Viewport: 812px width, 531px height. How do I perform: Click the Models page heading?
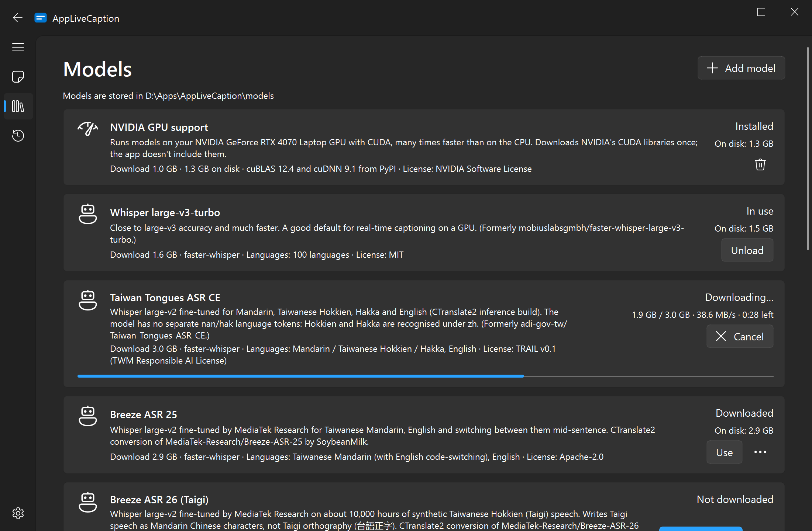click(x=97, y=69)
